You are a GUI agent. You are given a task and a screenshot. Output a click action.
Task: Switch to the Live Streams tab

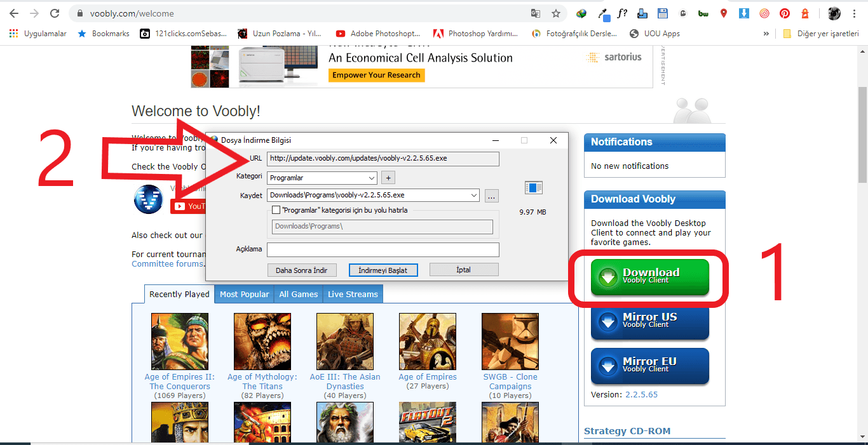353,294
